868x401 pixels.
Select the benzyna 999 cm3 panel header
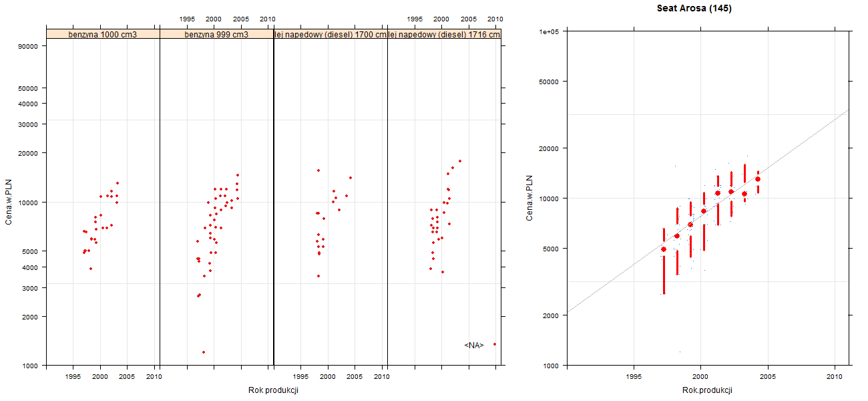coord(216,34)
